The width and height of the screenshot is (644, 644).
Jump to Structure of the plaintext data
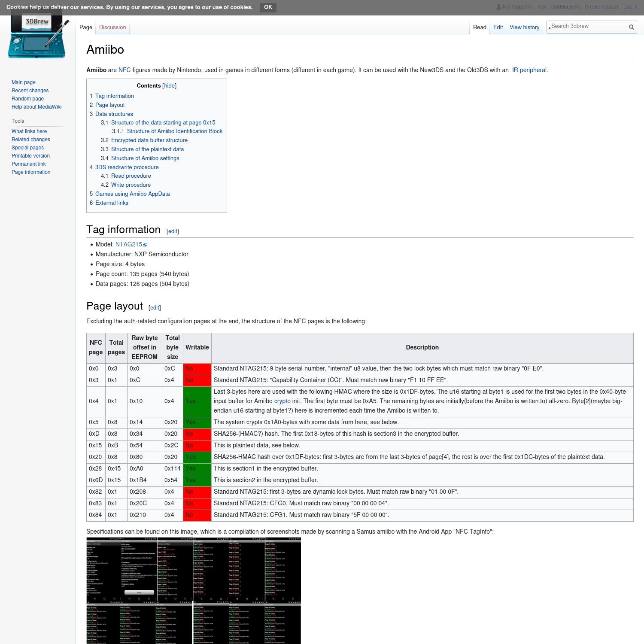(x=147, y=149)
